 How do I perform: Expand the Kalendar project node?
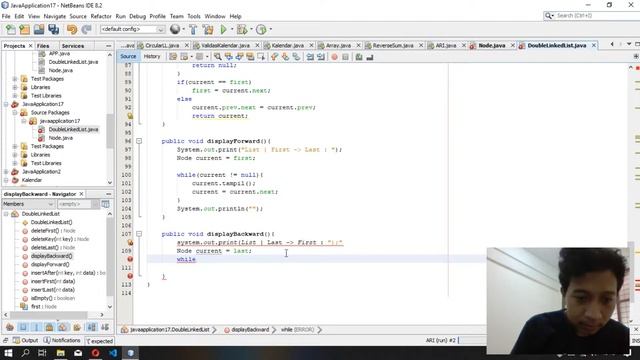click(x=6, y=180)
